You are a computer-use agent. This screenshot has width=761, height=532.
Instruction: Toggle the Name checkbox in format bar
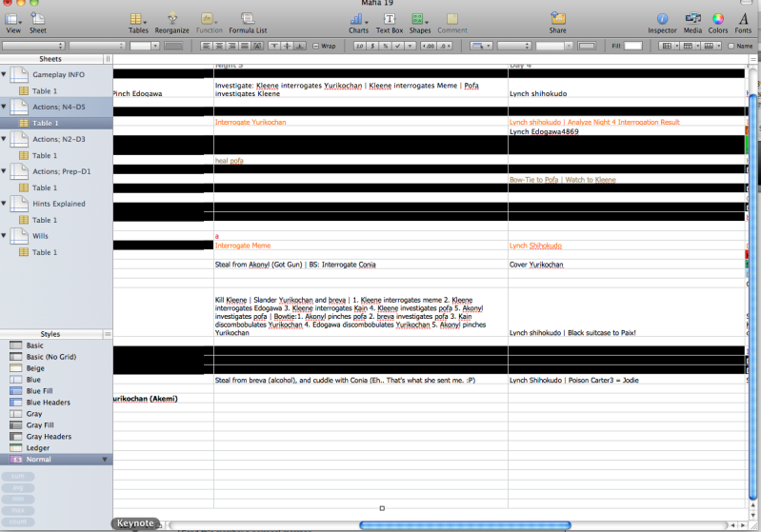pos(731,46)
